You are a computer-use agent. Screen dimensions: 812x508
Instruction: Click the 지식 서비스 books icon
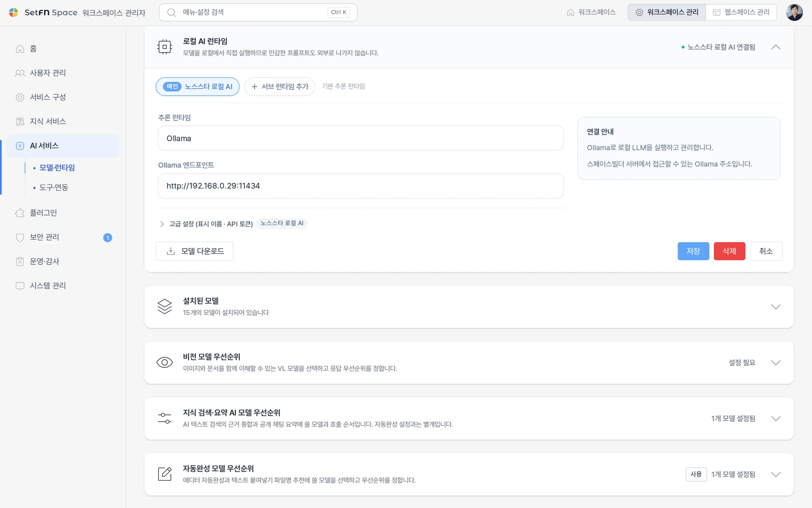(x=20, y=121)
